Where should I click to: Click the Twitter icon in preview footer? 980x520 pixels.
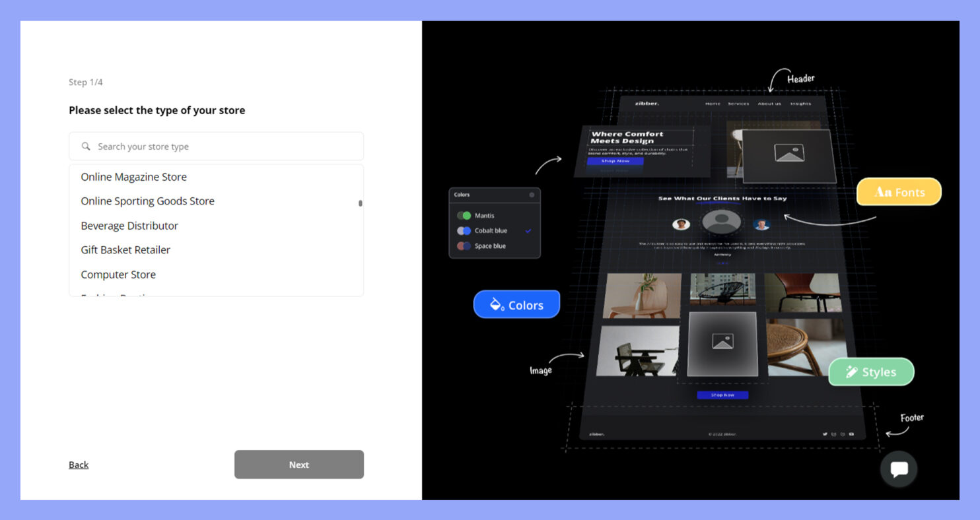click(825, 434)
